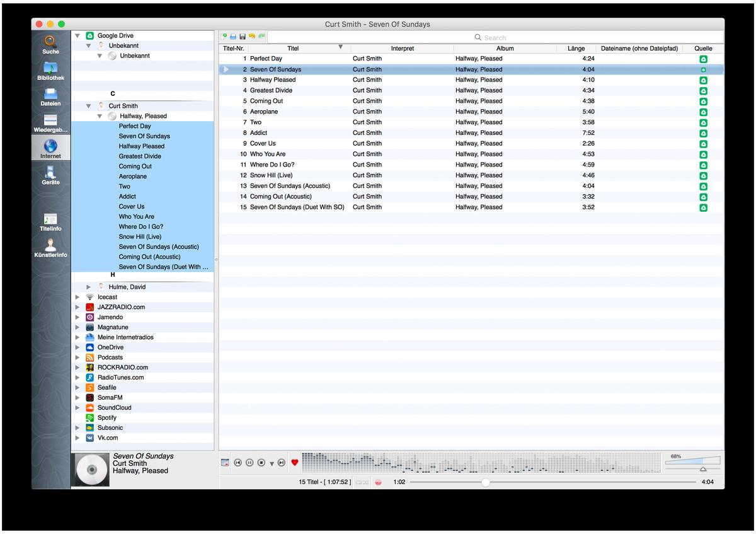This screenshot has height=534, width=756.
Task: Click the Podcasts RSS icon
Action: tap(89, 357)
